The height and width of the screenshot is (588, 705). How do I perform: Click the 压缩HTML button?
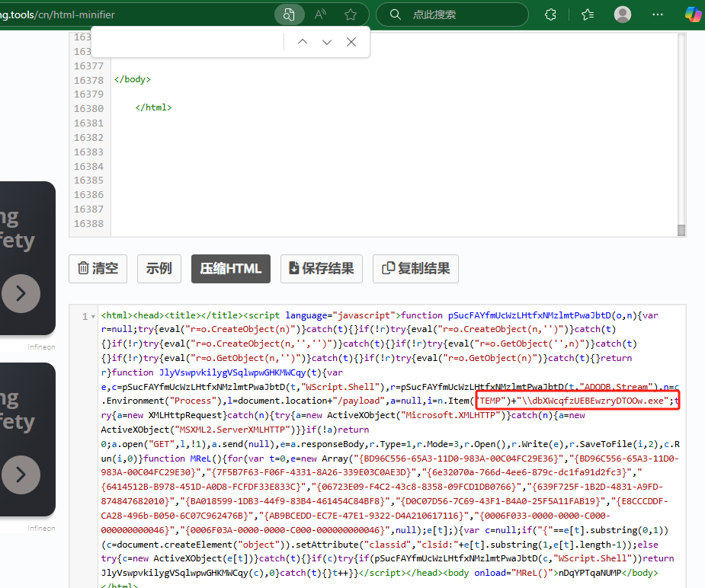[231, 269]
